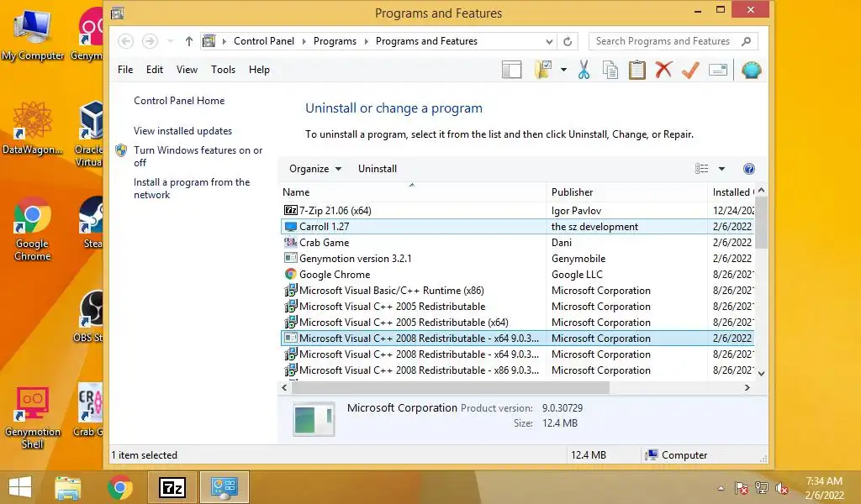The image size is (861, 504).
Task: Go up one level with Up arrow
Action: pos(189,41)
